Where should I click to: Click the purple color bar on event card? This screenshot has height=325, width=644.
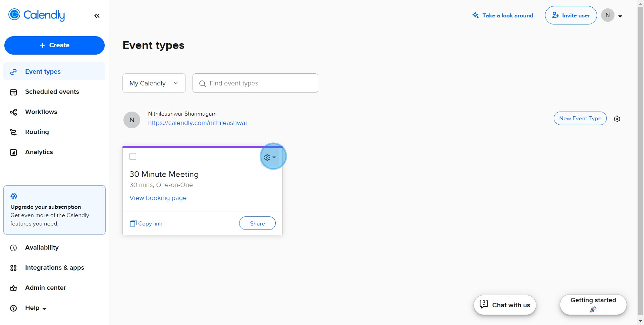click(x=203, y=147)
